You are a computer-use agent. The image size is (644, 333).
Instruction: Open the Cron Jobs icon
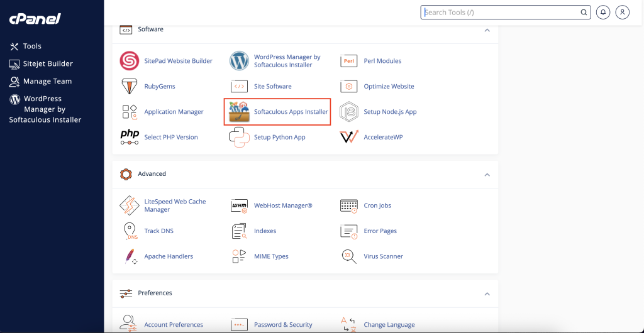348,206
